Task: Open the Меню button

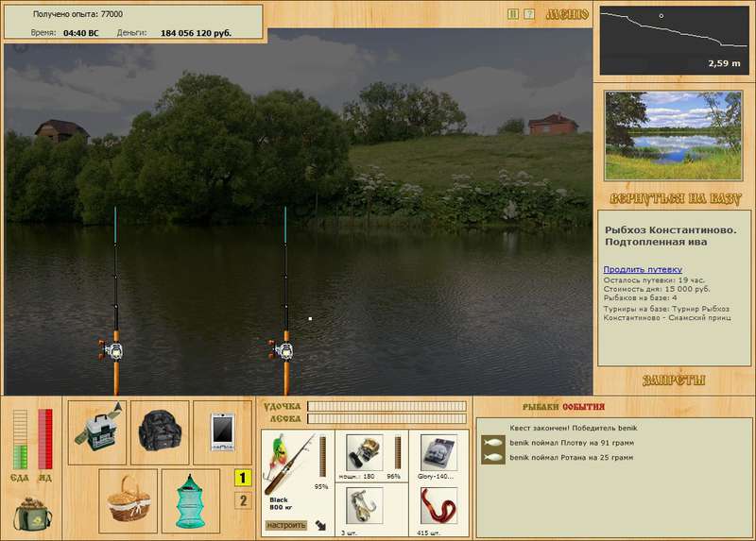Action: [567, 14]
